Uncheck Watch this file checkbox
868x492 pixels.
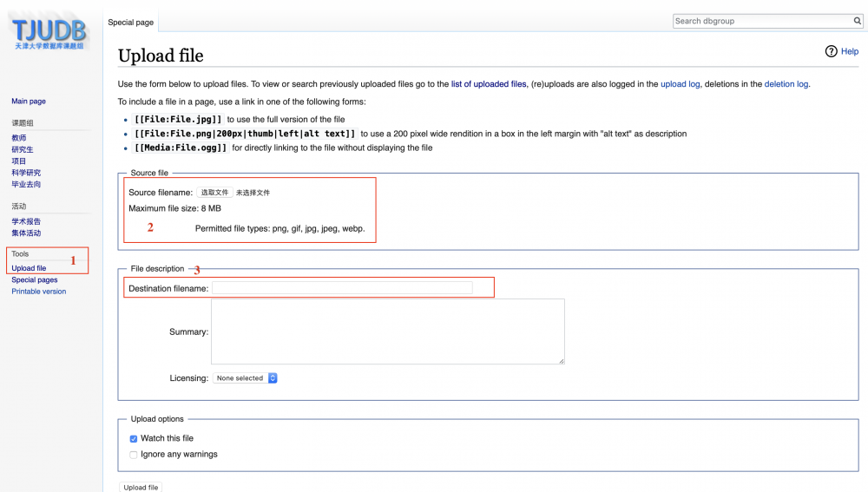tap(134, 439)
